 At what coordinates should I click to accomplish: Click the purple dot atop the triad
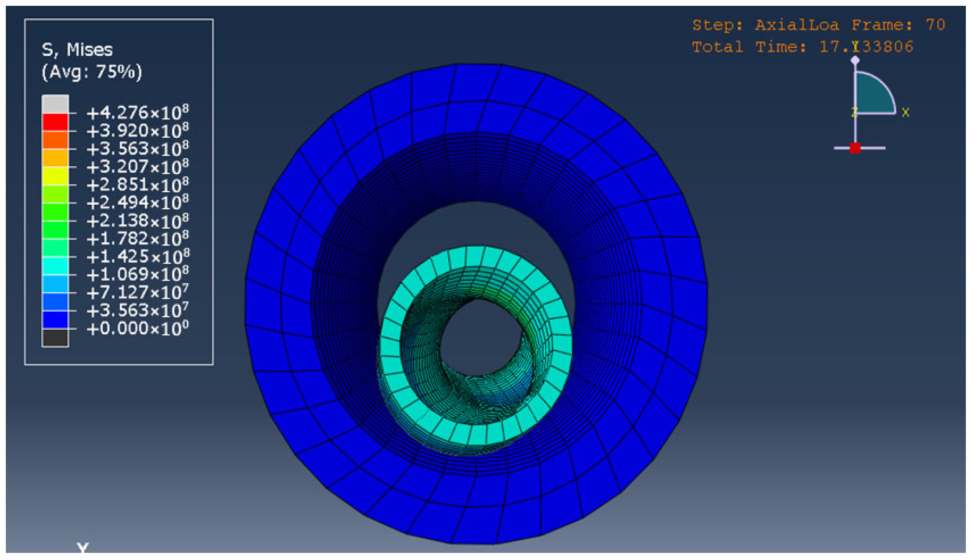pos(855,60)
